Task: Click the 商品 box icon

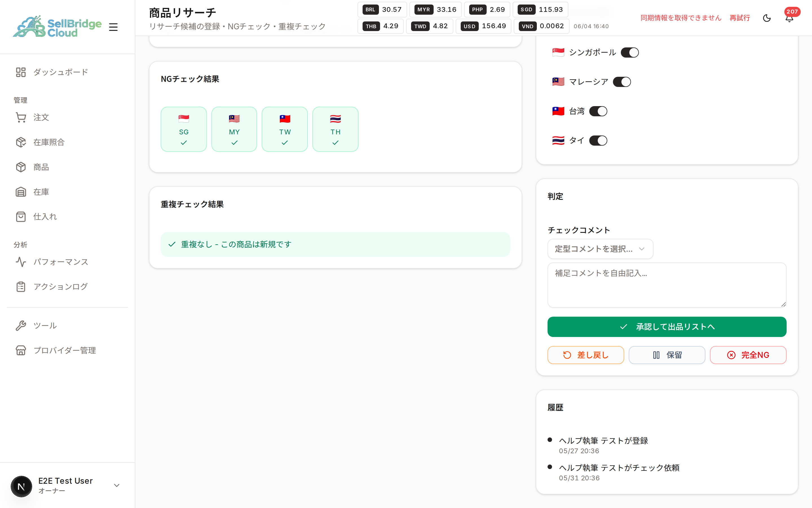Action: tap(21, 167)
